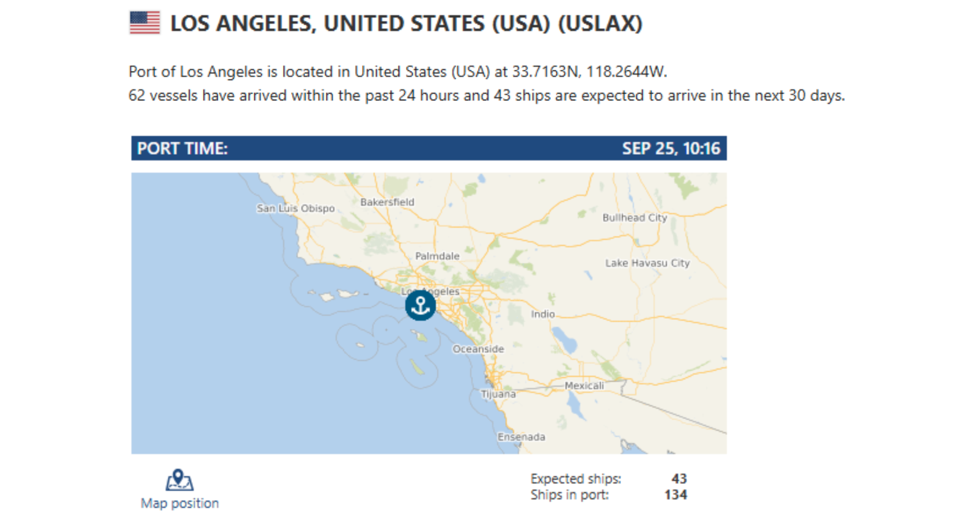This screenshot has height=517, width=980.
Task: Click the Ensenada map label
Action: (x=521, y=437)
